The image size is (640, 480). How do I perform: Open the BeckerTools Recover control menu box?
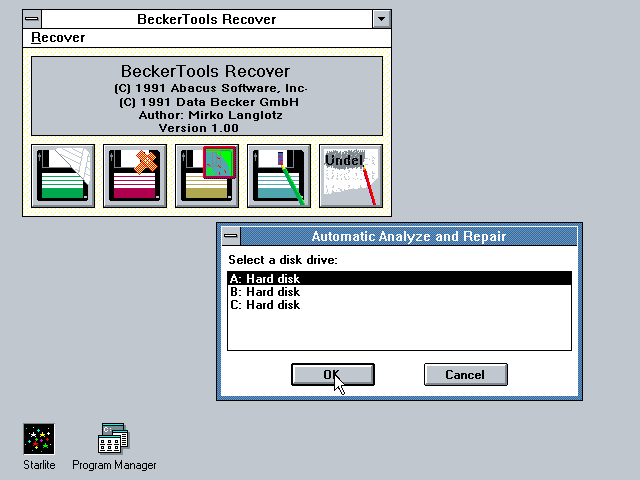click(32, 19)
